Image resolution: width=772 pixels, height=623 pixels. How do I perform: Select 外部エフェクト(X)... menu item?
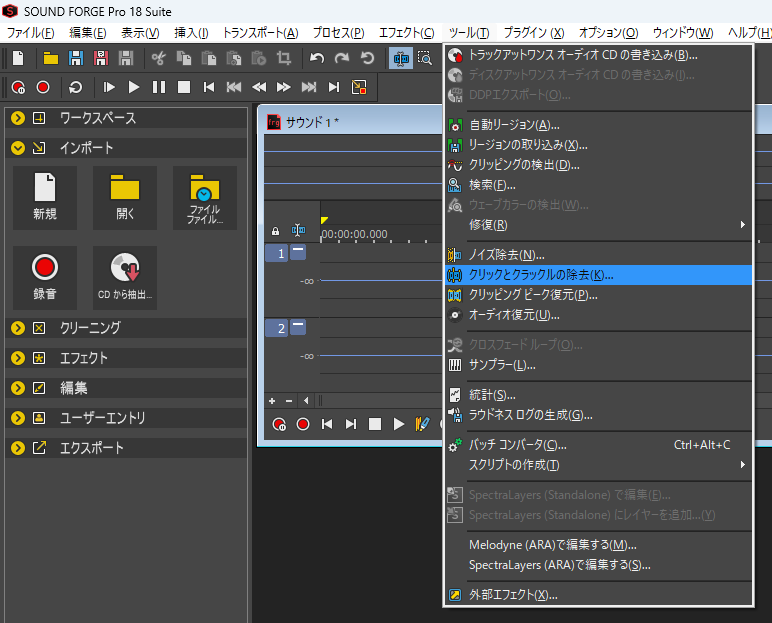click(598, 595)
